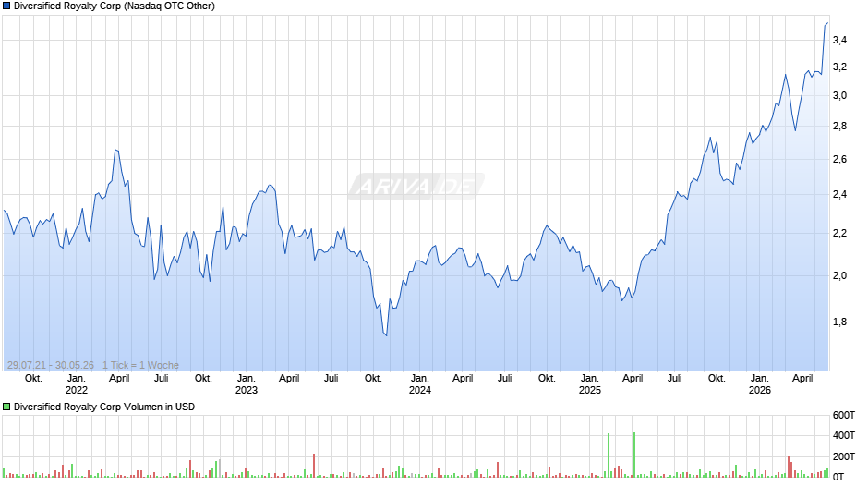The image size is (868, 486).
Task: Click the price axis label '2,4'
Action: [x=839, y=195]
